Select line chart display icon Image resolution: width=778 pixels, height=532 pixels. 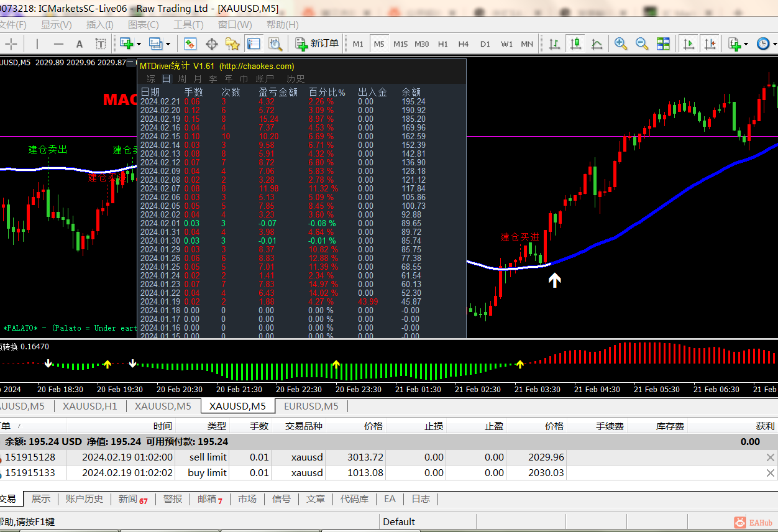point(597,44)
